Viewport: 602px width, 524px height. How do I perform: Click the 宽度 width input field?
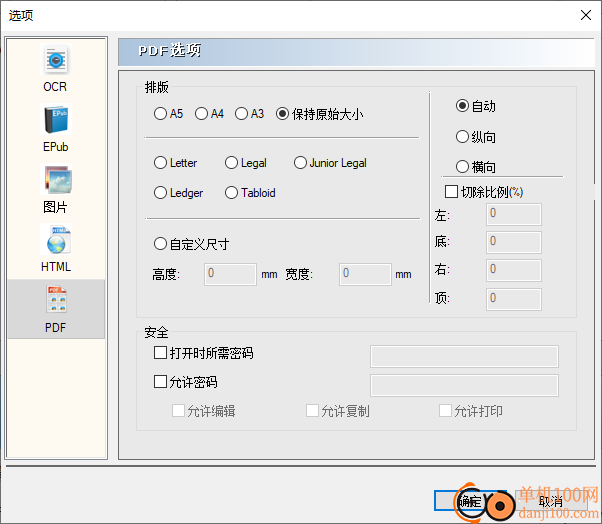[x=365, y=274]
